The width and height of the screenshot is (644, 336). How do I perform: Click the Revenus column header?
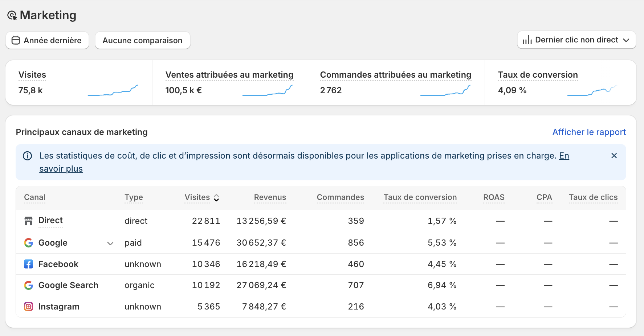[x=270, y=197]
